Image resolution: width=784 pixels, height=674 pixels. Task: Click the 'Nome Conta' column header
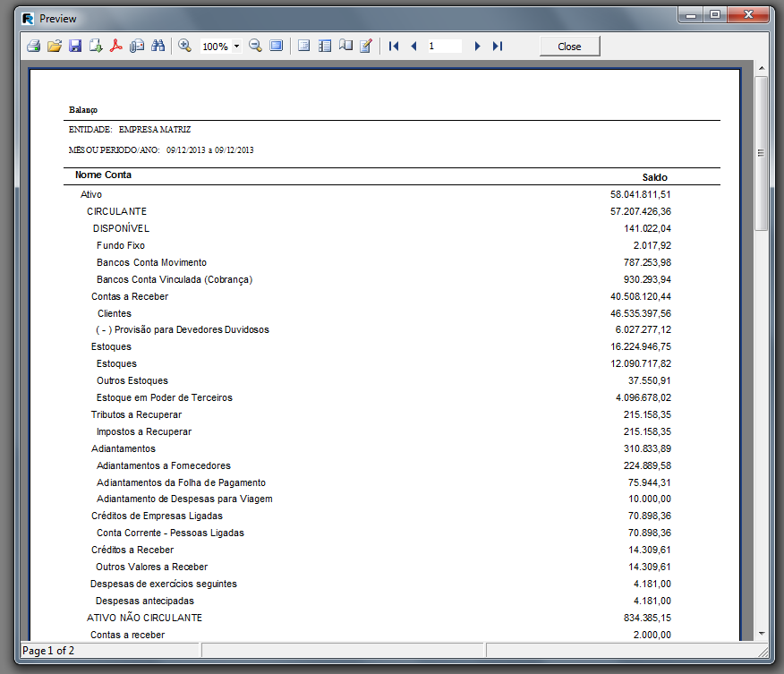[x=103, y=175]
